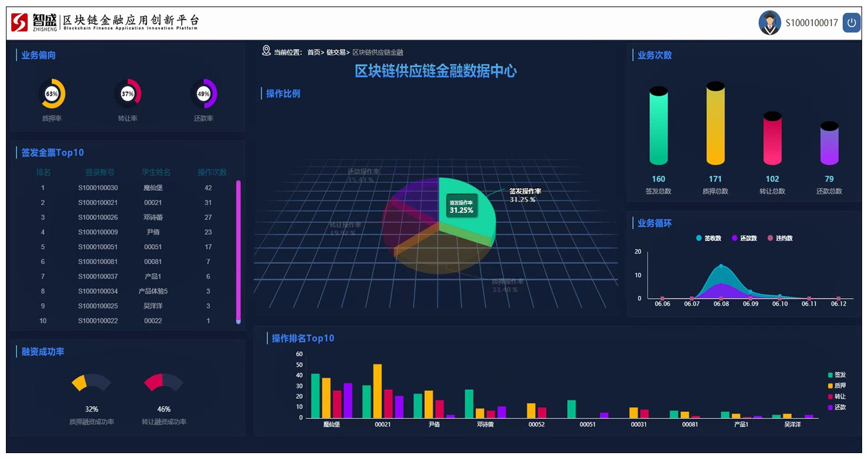This screenshot has width=868, height=459.
Task: Click the 37% 转让率 donut chart
Action: click(x=128, y=94)
